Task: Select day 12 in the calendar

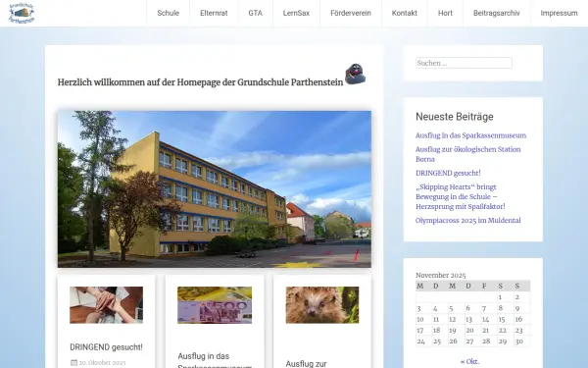Action: 452,319
